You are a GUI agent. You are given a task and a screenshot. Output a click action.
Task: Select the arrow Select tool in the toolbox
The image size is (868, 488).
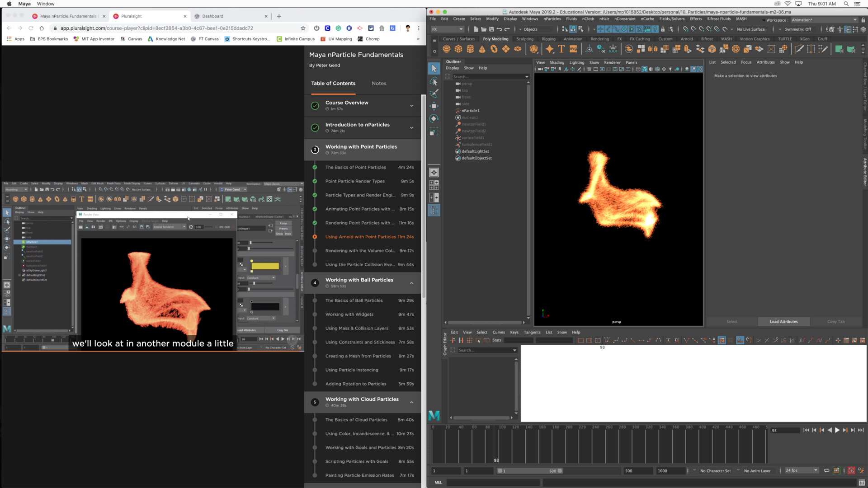pos(434,69)
